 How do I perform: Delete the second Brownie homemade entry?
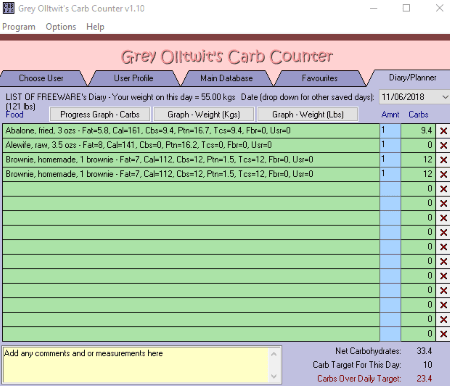pyautogui.click(x=443, y=174)
